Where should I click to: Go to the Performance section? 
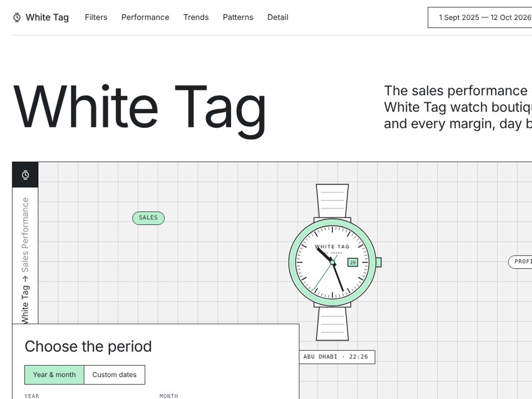pyautogui.click(x=145, y=17)
